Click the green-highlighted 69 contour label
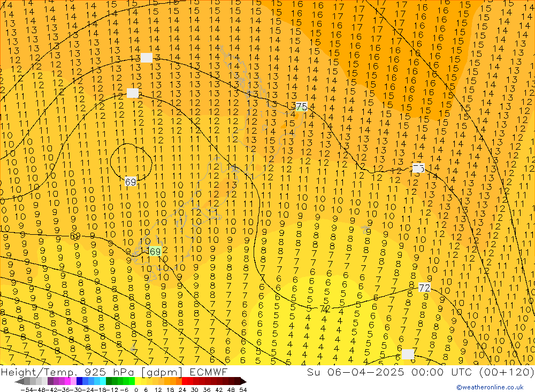 click(x=155, y=251)
